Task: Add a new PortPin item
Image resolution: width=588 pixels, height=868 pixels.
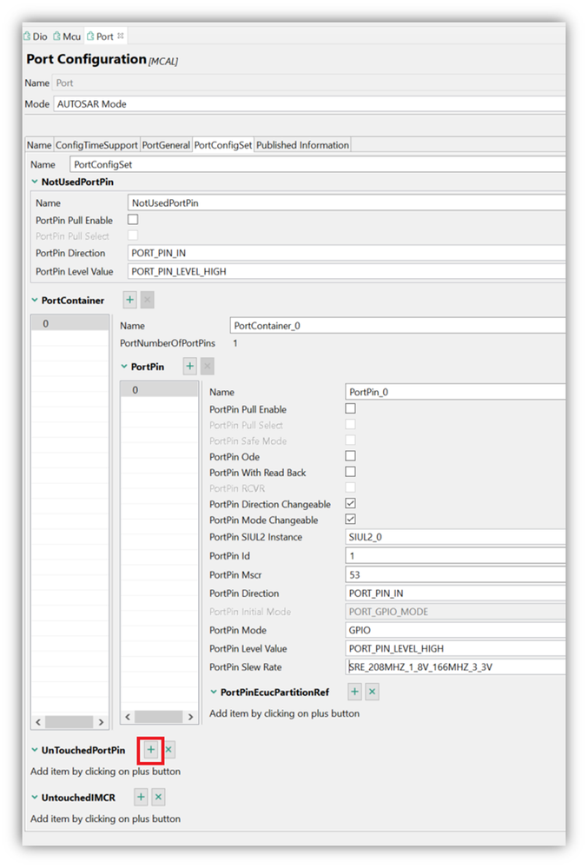Action: coord(189,367)
